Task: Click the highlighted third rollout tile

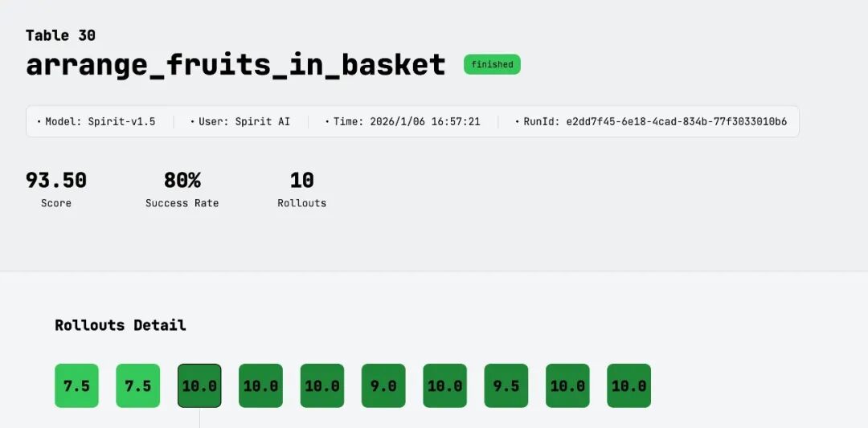Action: click(x=199, y=385)
